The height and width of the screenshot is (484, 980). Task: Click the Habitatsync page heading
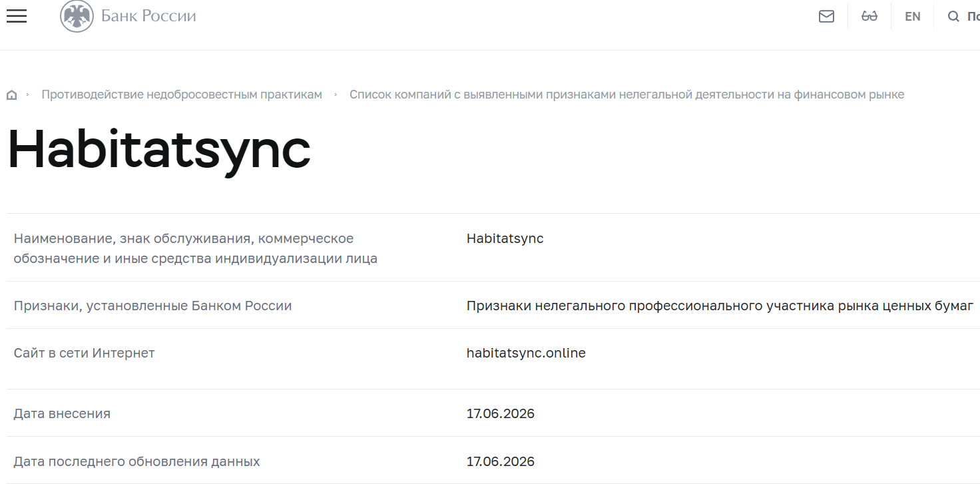click(159, 151)
